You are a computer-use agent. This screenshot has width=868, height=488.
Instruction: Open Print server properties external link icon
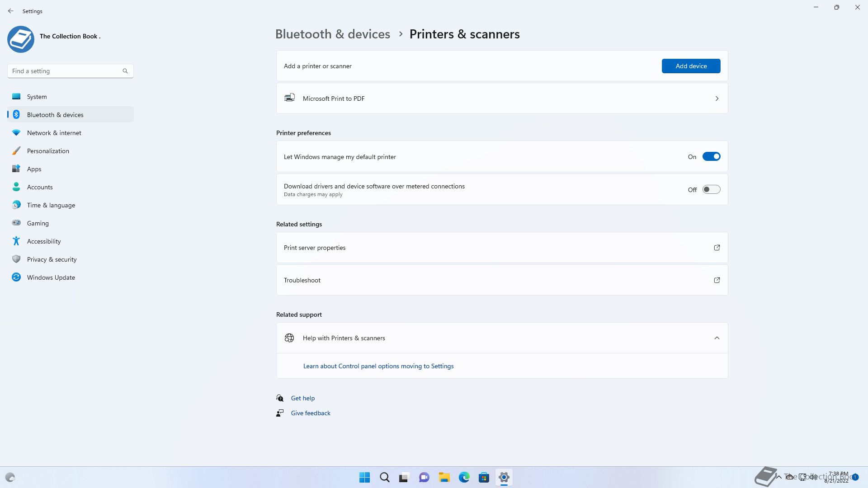point(717,248)
